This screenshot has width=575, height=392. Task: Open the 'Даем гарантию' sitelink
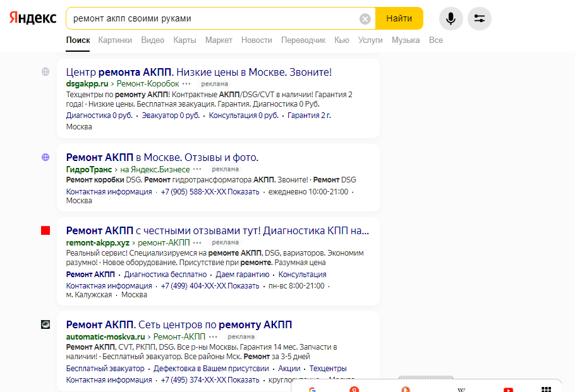click(243, 275)
